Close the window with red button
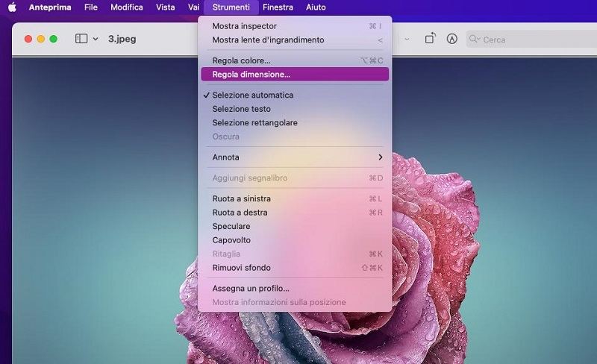Screen dimensions: 597x364 click(x=28, y=39)
